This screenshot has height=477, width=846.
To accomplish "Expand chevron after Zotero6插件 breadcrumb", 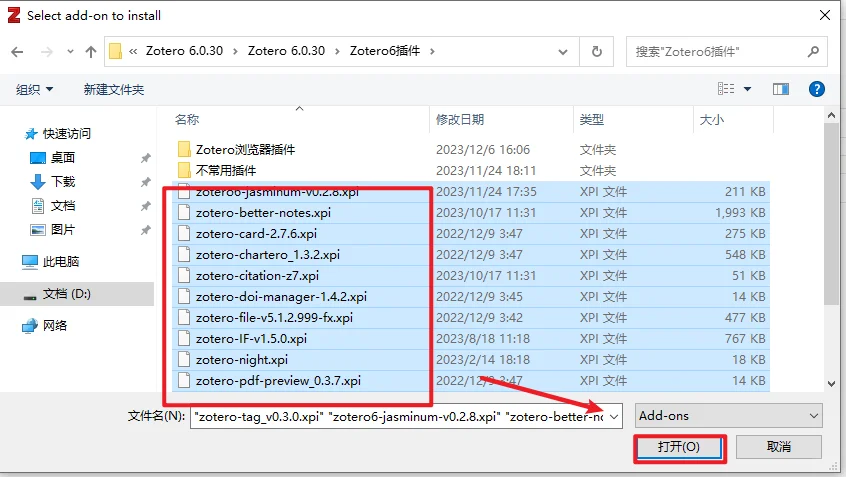I will click(432, 52).
